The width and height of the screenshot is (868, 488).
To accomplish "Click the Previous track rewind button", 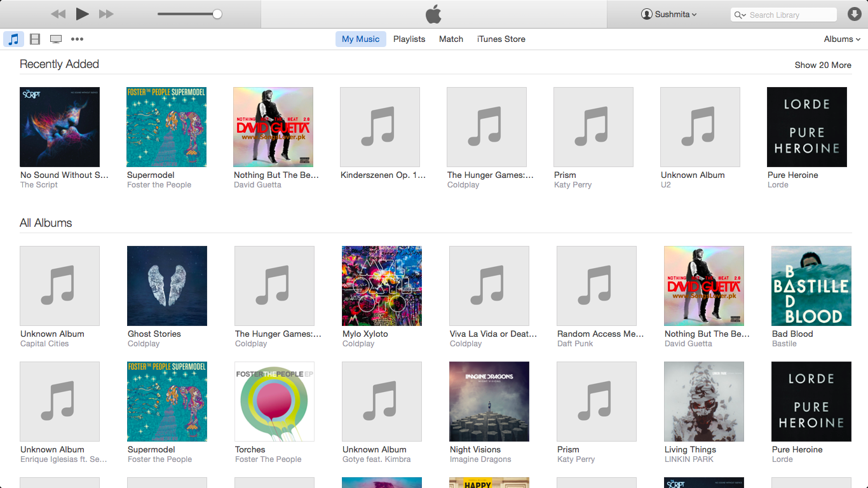I will pyautogui.click(x=58, y=14).
